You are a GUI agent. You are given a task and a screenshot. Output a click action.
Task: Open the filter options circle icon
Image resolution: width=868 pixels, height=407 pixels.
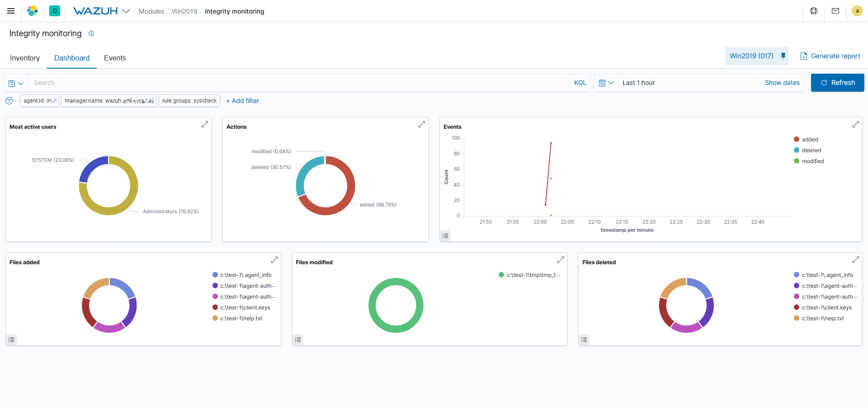pyautogui.click(x=9, y=101)
